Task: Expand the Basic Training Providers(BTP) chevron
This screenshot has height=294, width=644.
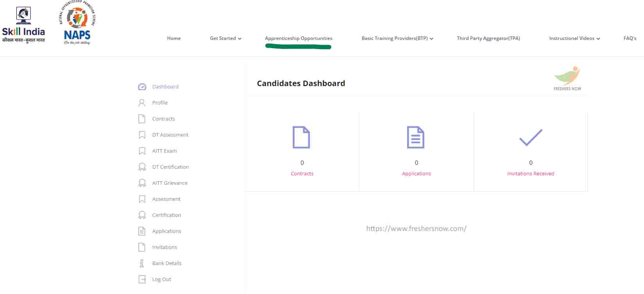Action: [431, 39]
